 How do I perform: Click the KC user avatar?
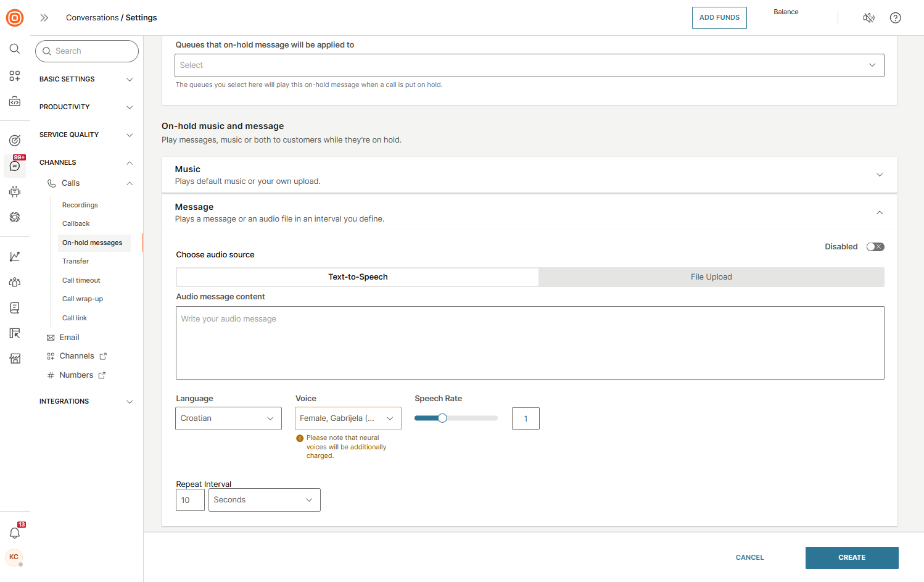(x=14, y=557)
